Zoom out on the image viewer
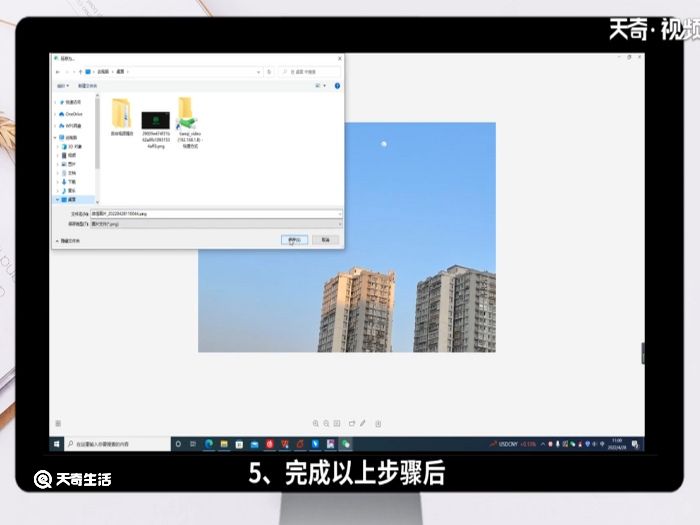 [326, 423]
